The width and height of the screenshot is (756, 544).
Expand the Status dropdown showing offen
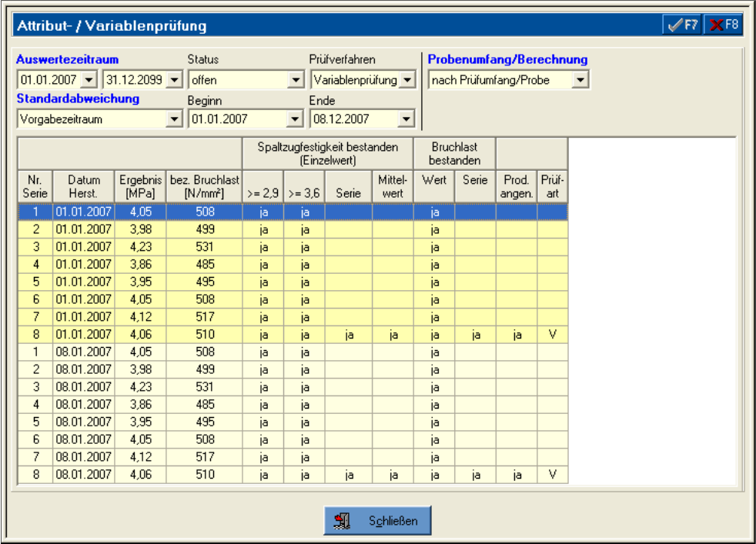point(296,79)
